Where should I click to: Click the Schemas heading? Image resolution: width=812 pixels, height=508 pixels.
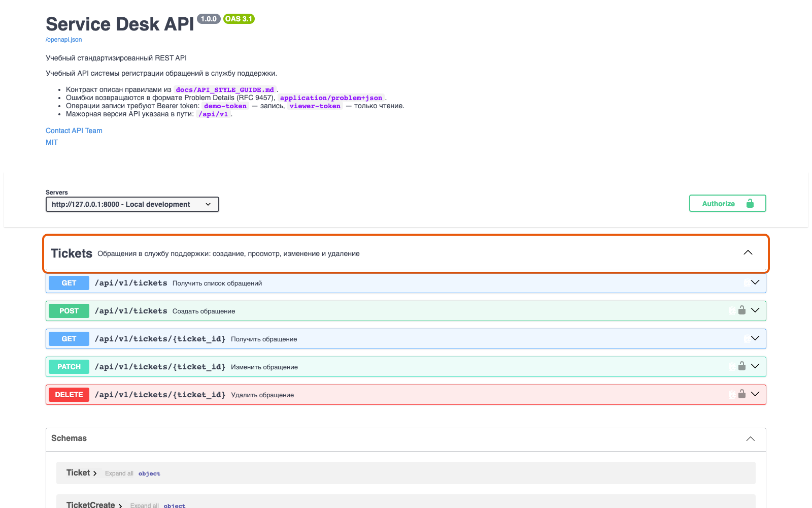click(69, 438)
